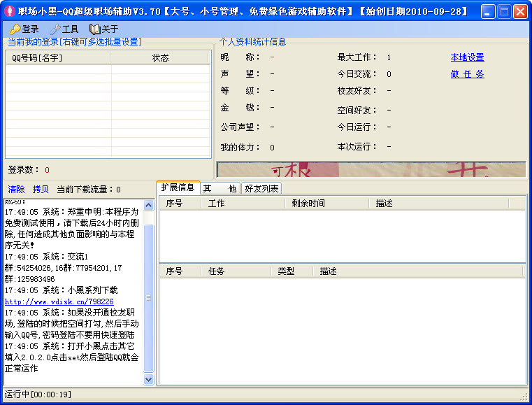The height and width of the screenshot is (405, 532).
Task: Minimize the 职场小黑 window
Action: (x=488, y=12)
